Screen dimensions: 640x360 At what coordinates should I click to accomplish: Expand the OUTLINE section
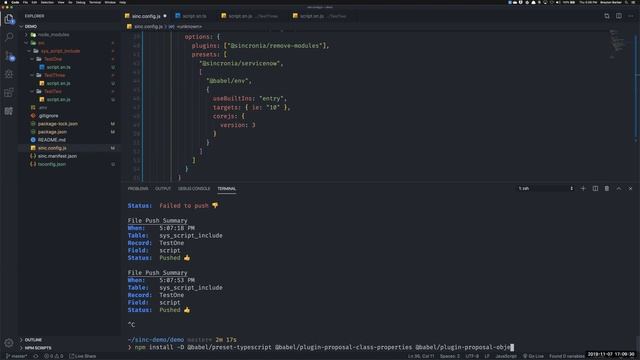(x=70, y=340)
